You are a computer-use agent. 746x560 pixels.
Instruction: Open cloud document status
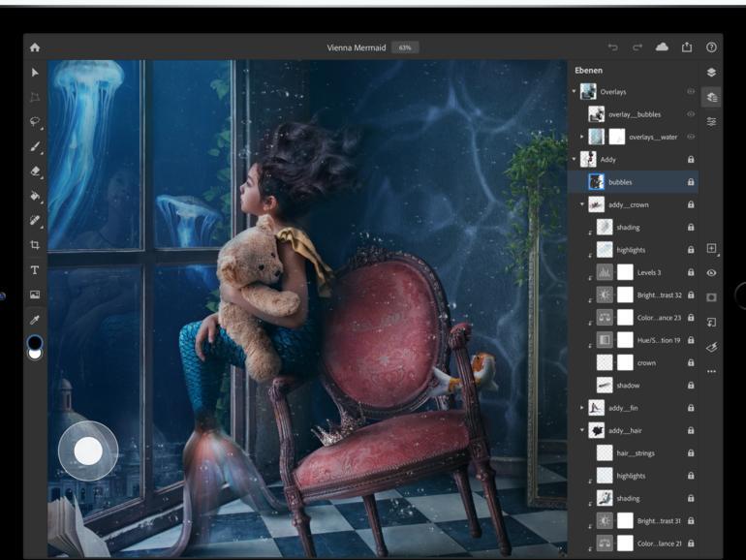coord(662,47)
